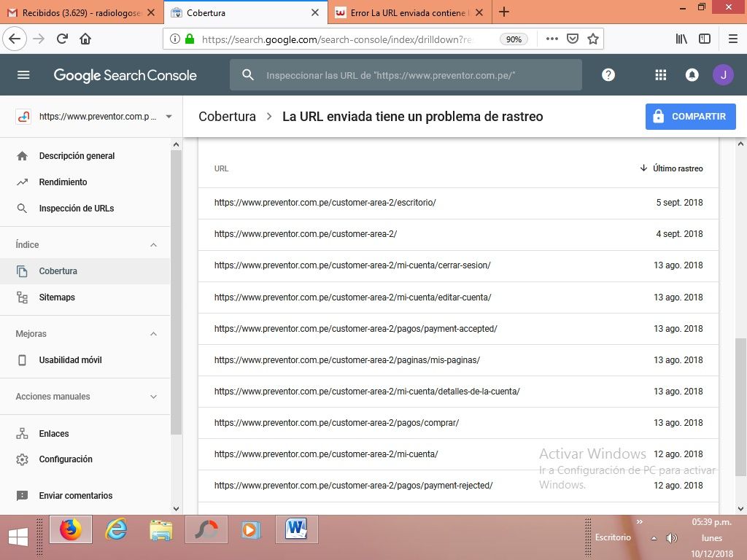The height and width of the screenshot is (560, 747).
Task: Open the notifications bell
Action: pos(692,75)
